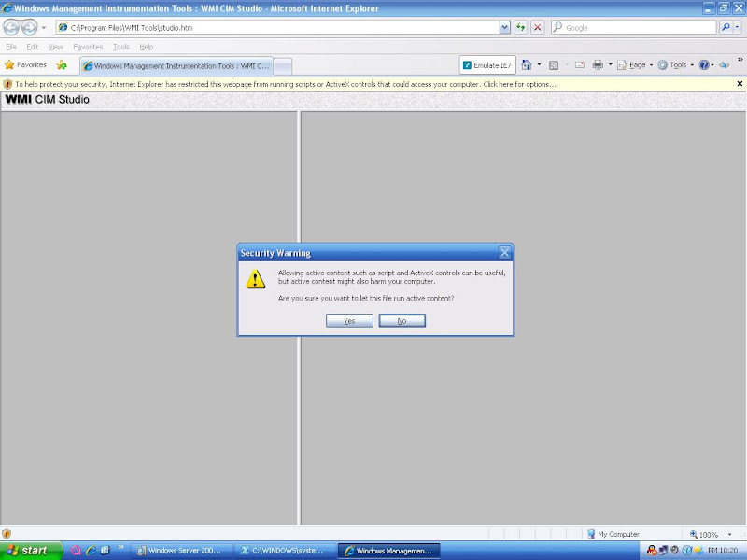
Task: Click the information bar security message
Action: 286,84
